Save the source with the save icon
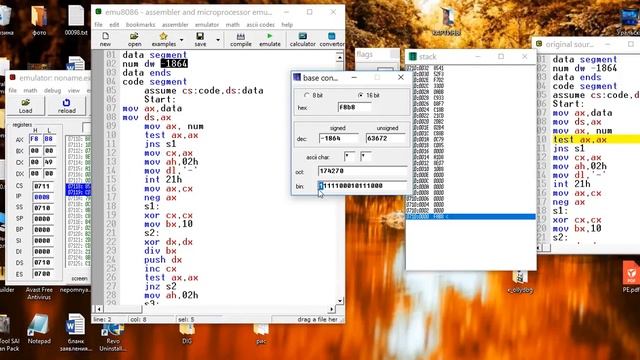Viewport: 640px width, 360px height. click(200, 39)
